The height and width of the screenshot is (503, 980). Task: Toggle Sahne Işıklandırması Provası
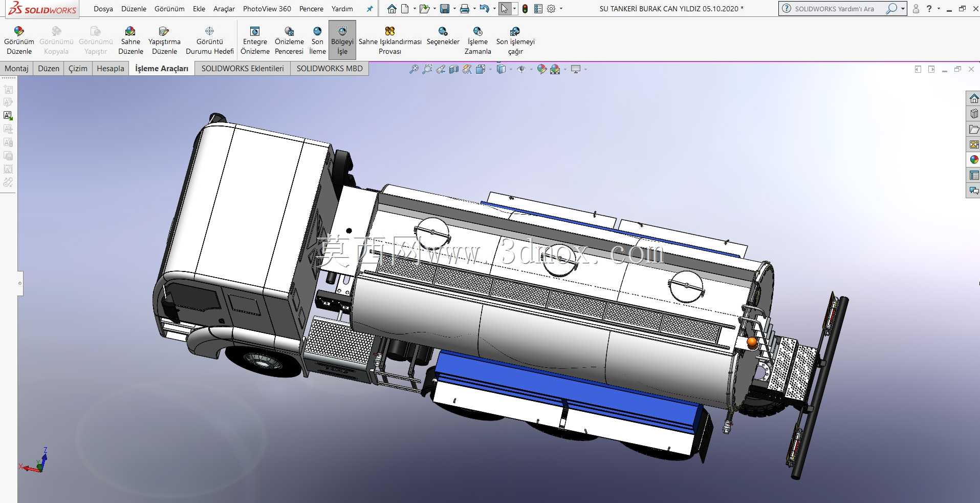[x=390, y=40]
